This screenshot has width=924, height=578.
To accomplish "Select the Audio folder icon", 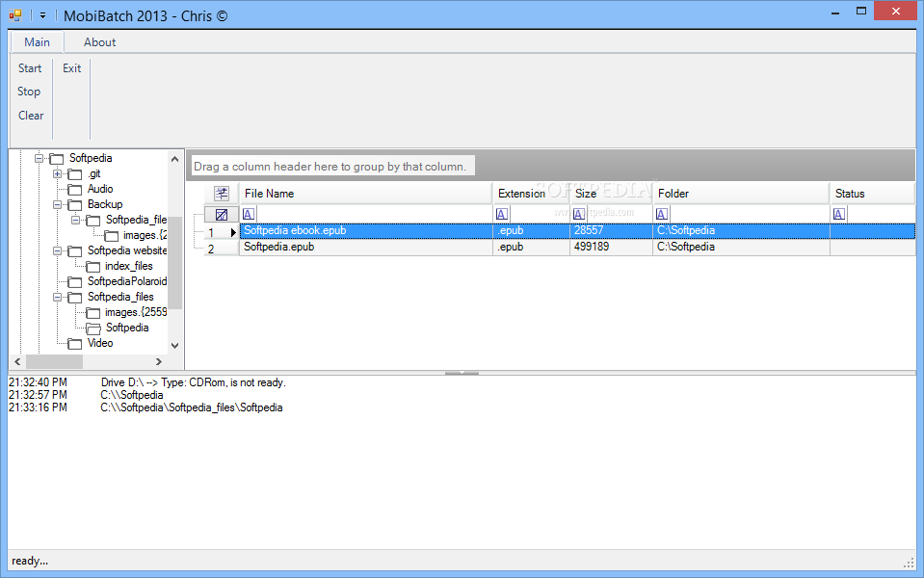I will pos(75,190).
